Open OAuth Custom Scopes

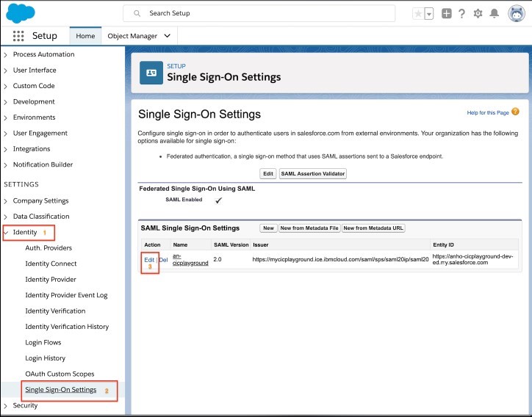click(60, 374)
